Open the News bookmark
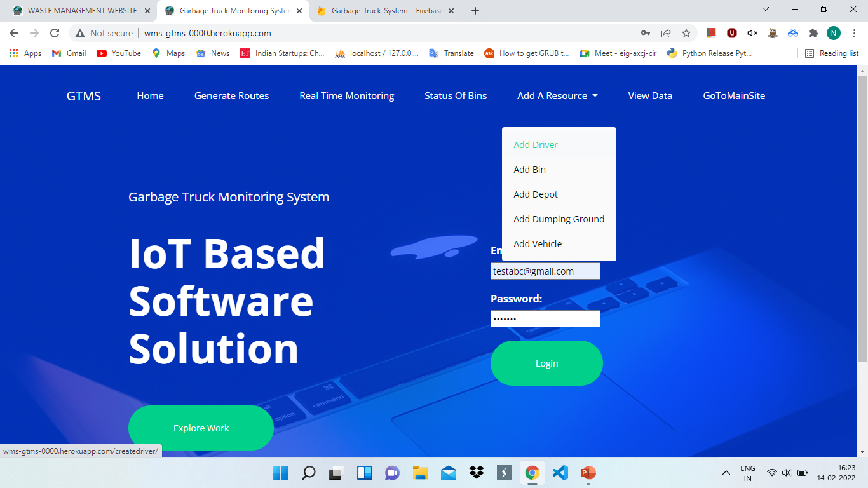868x488 pixels. [x=213, y=53]
